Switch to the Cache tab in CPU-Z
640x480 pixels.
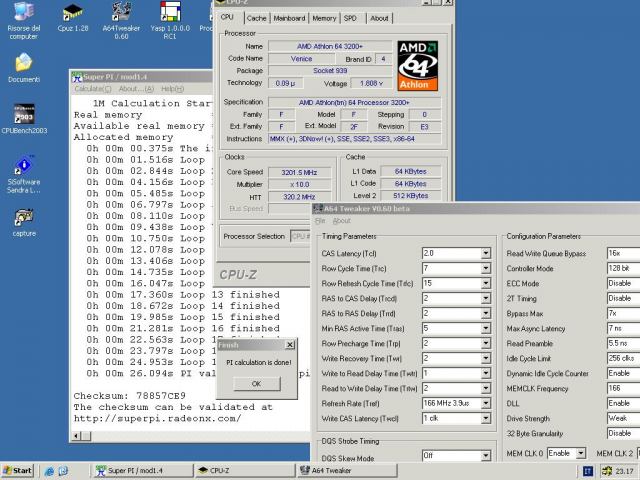[x=256, y=18]
